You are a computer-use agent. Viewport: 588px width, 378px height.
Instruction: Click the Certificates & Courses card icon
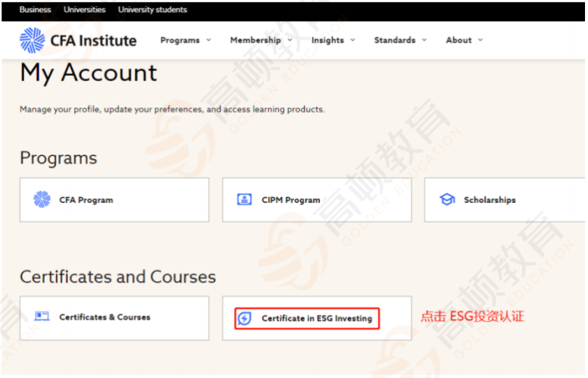coord(42,317)
